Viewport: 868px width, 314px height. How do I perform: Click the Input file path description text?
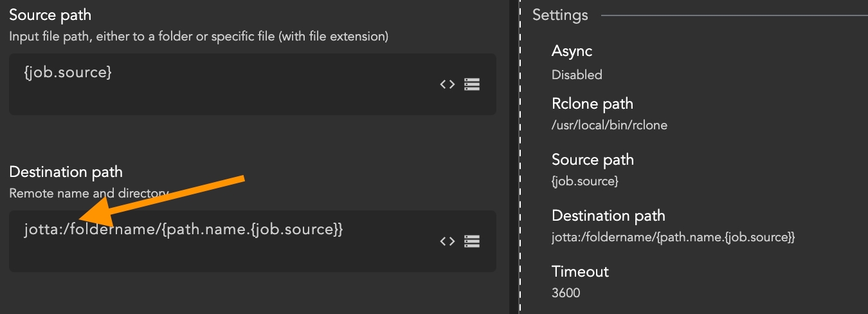tap(198, 37)
